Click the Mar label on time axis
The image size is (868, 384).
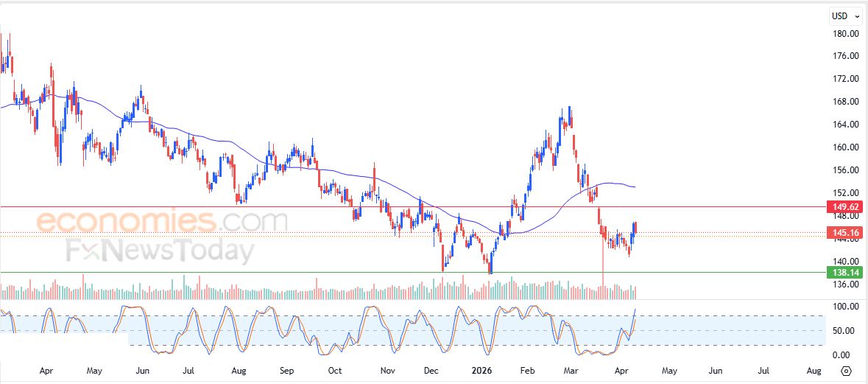tap(574, 369)
